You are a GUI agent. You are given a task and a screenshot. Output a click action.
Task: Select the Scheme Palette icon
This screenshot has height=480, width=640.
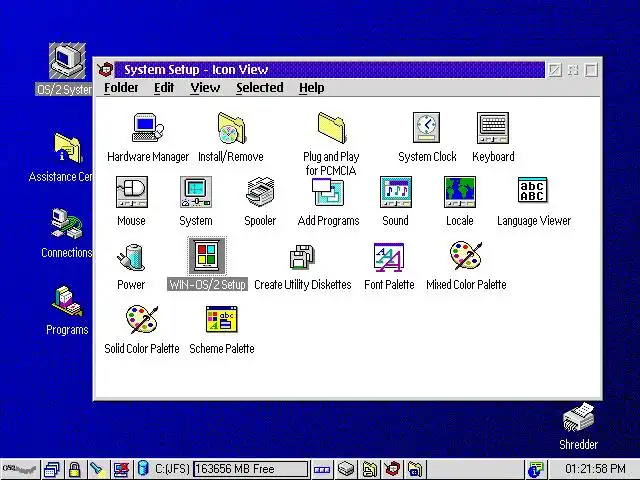pos(222,319)
